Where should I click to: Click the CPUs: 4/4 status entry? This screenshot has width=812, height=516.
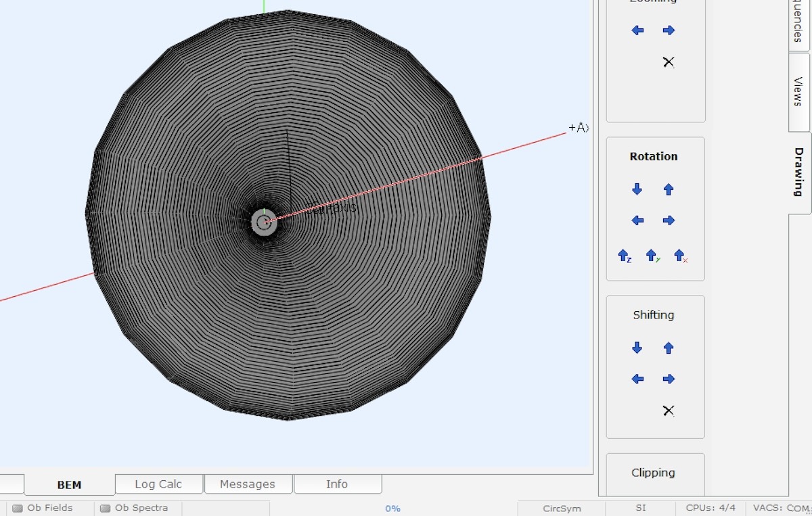[710, 508]
